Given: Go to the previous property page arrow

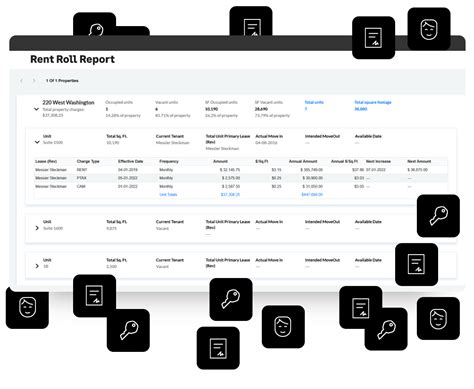Looking at the screenshot, I should [22, 81].
